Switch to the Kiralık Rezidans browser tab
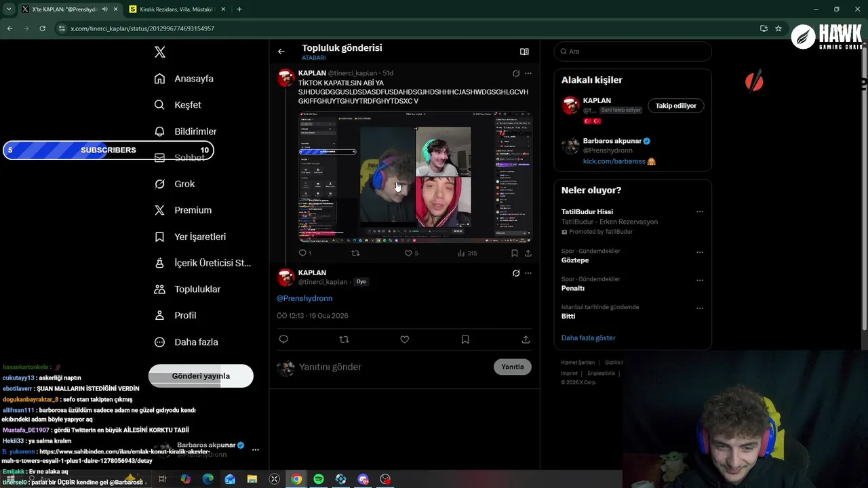Viewport: 868px width, 488px height. pyautogui.click(x=177, y=9)
